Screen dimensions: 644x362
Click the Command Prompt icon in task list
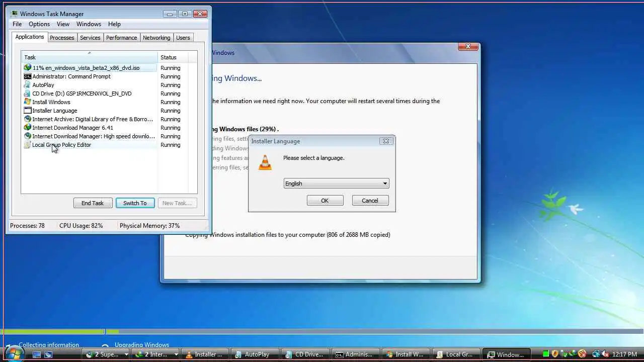[28, 76]
